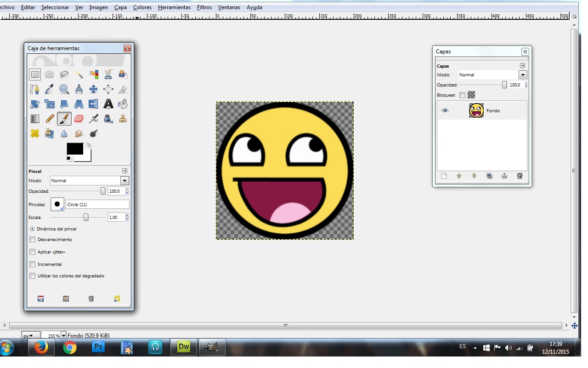Activate the Paths pen tool
This screenshot has height=368, width=588.
pos(35,89)
